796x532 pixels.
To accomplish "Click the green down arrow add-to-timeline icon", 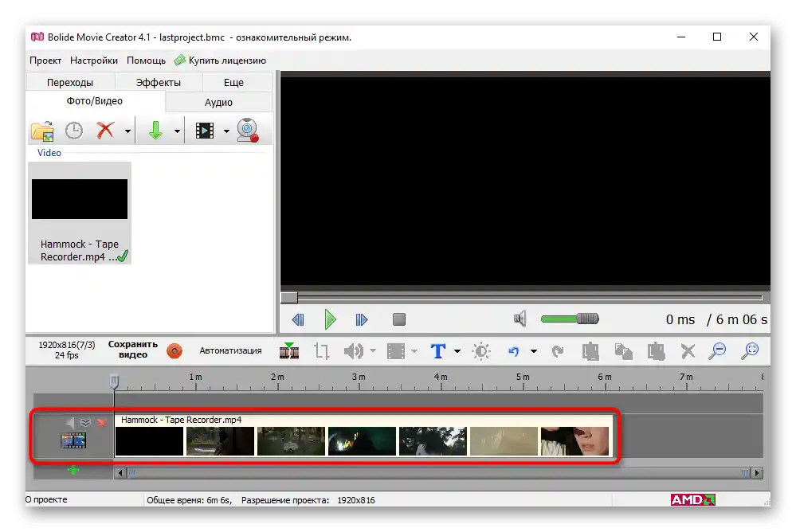I will coord(155,131).
